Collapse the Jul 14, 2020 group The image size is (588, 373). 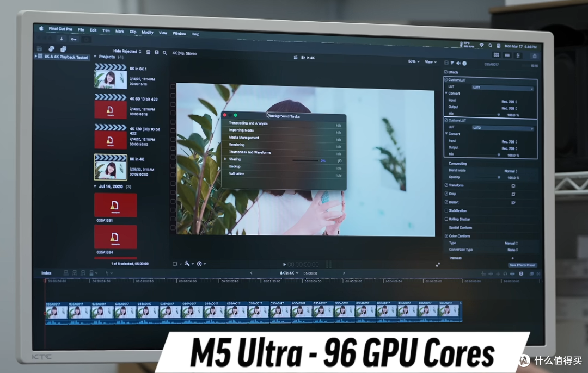(x=95, y=186)
